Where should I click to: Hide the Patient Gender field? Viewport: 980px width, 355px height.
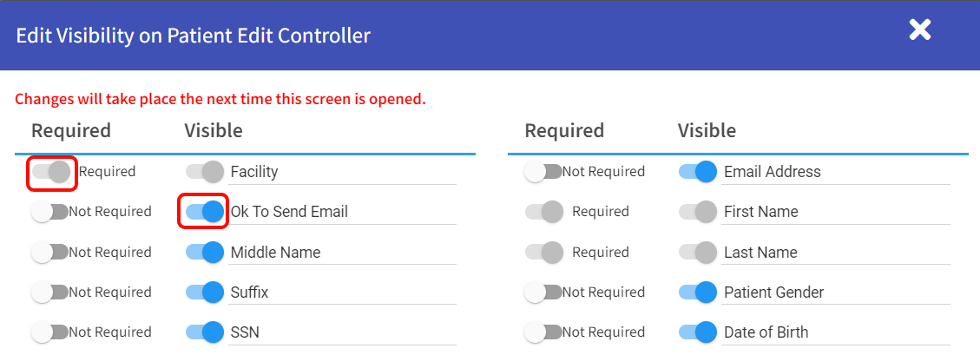(698, 293)
